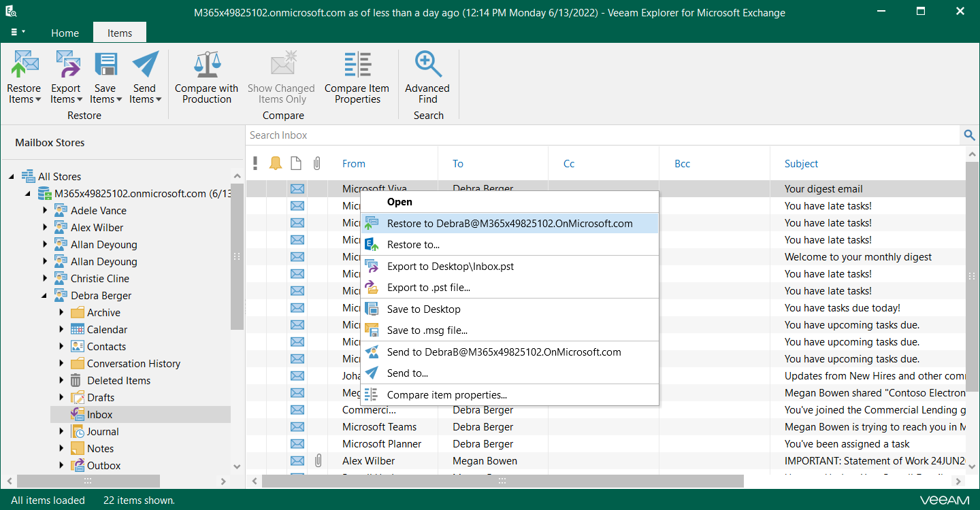This screenshot has height=510, width=980.
Task: Choose Compare item properties... entry
Action: tap(510, 395)
